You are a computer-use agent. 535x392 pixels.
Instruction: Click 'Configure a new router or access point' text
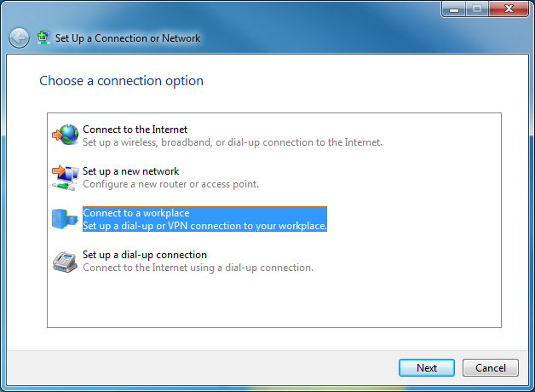[171, 184]
